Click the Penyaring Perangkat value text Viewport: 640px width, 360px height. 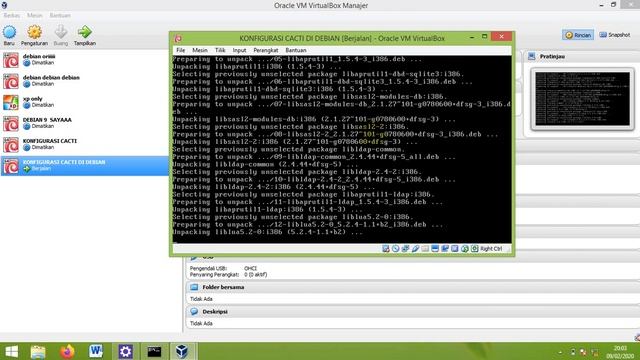coord(256,275)
